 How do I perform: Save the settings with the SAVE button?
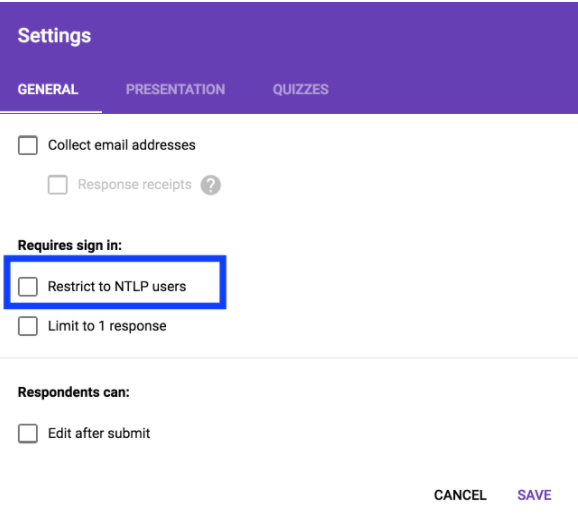pyautogui.click(x=534, y=495)
